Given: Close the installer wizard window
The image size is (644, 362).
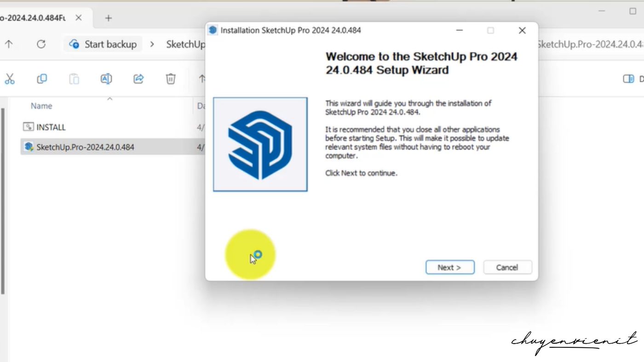Looking at the screenshot, I should coord(522,30).
